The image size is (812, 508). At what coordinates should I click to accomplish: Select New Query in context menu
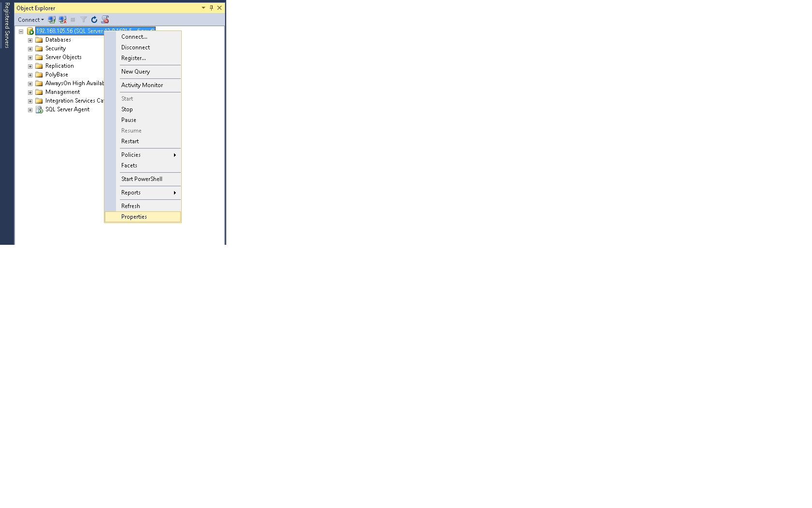point(135,72)
